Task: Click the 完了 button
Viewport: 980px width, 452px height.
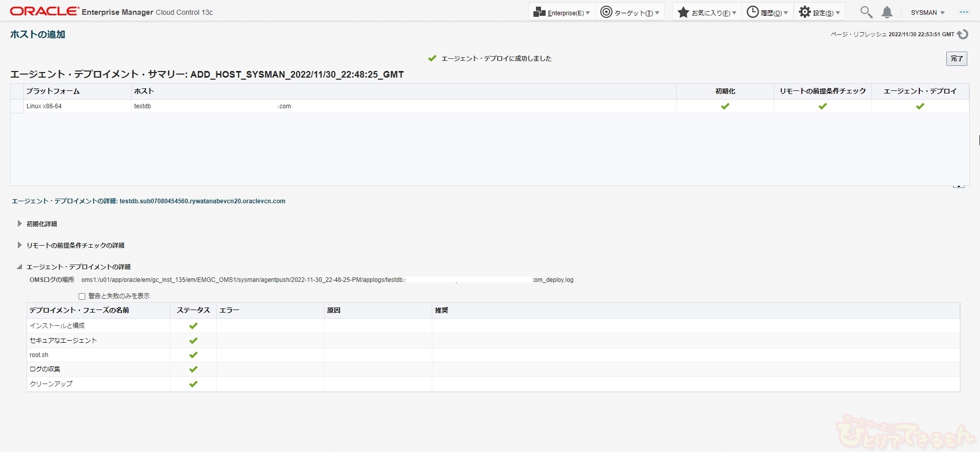Action: tap(957, 59)
